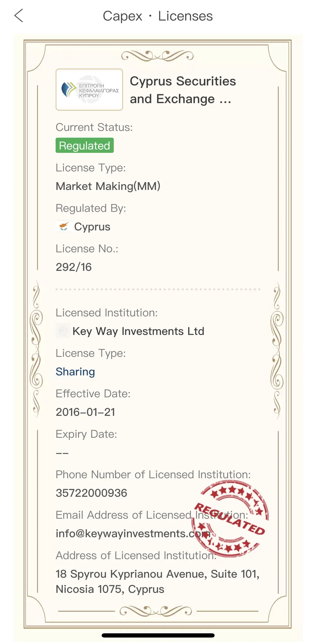Viewport: 316px width, 644px height.
Task: Tap the Key Way Investments Ltd name
Action: click(x=138, y=331)
